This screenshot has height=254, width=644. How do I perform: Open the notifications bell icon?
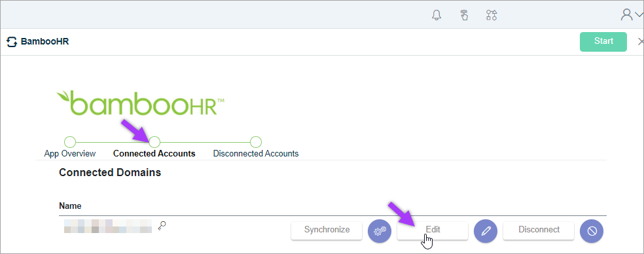[x=436, y=15]
